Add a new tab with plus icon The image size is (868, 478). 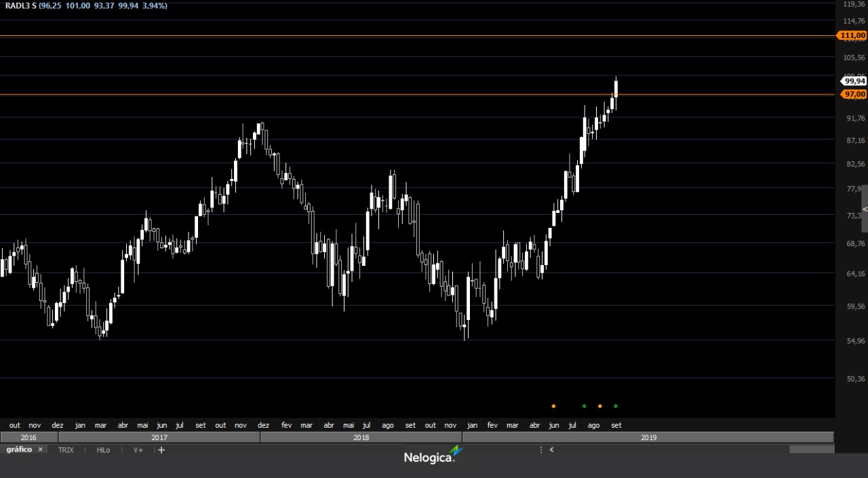click(x=161, y=450)
